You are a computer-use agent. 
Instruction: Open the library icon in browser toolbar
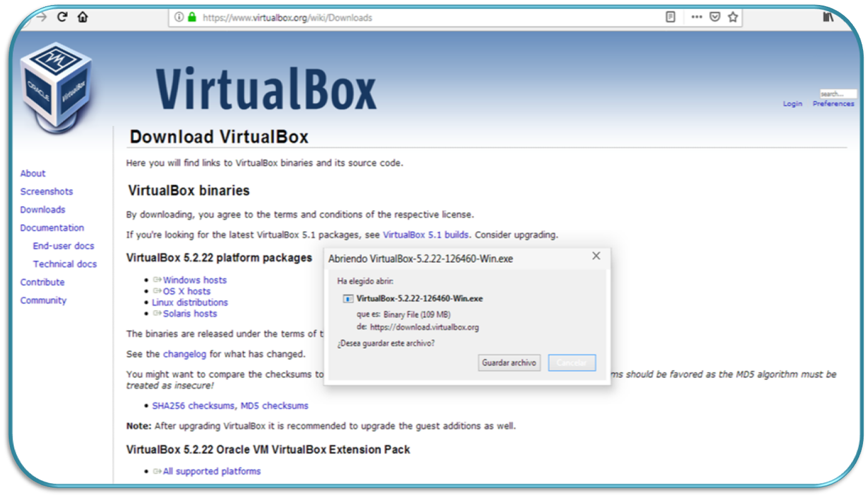(x=828, y=17)
